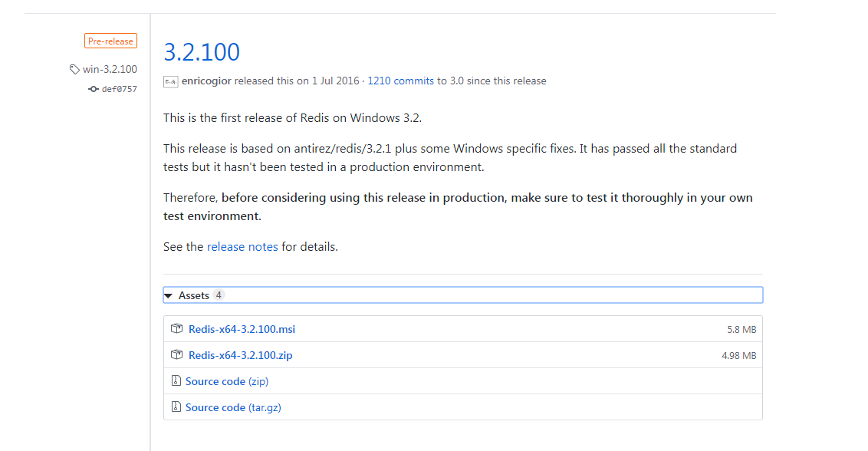This screenshot has width=868, height=451.
Task: Download Redis-x64-3.2.100.zip
Action: coord(240,355)
